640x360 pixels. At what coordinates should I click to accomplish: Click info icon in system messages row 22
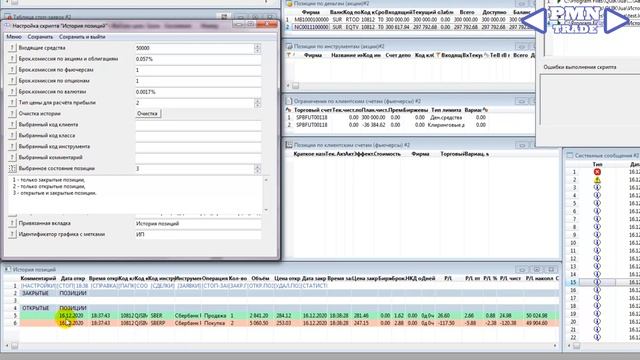pyautogui.click(x=597, y=337)
